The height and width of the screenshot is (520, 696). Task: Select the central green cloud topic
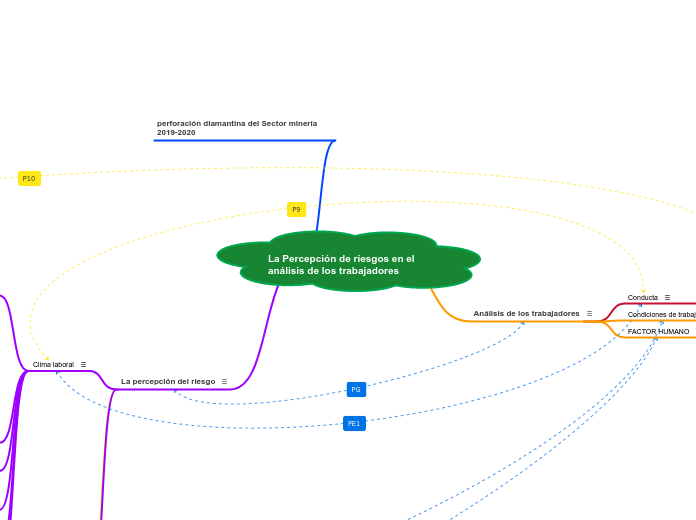[348, 261]
